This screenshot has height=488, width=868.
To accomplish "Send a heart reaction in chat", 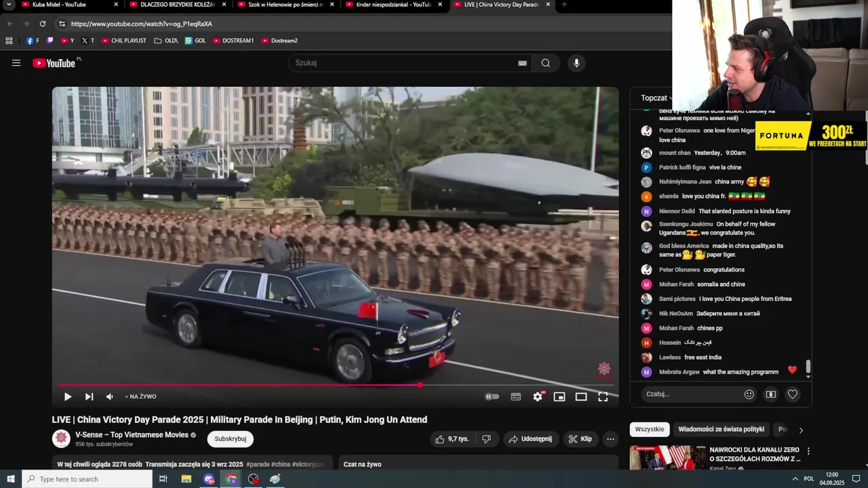I will (x=793, y=394).
